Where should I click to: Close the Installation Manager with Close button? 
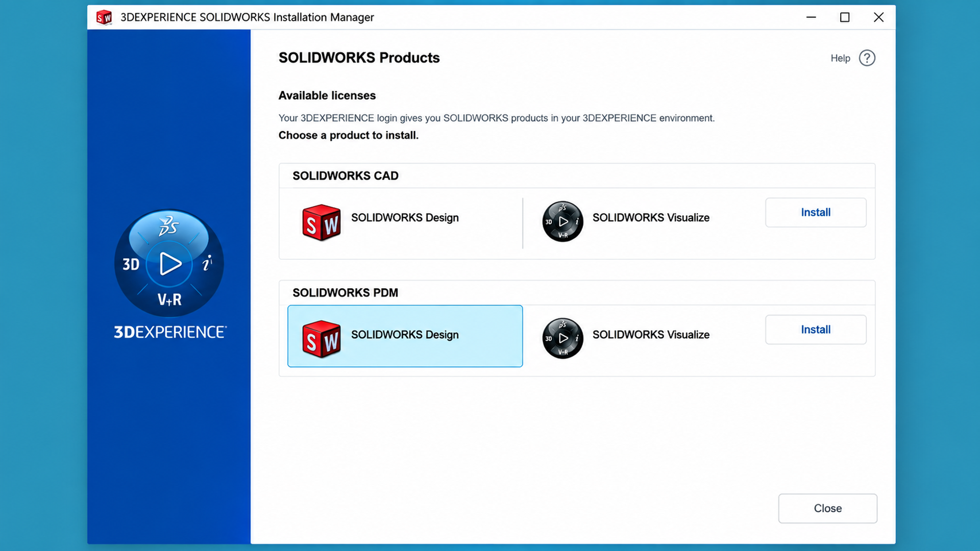827,508
